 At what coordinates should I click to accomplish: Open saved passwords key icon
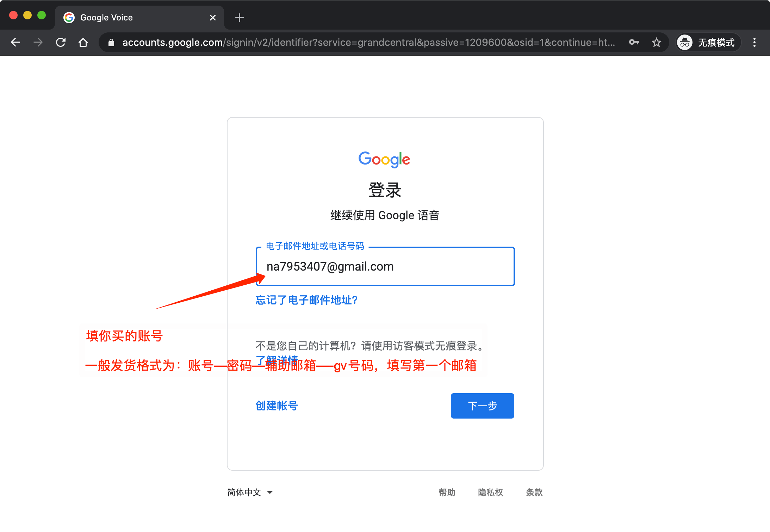(634, 42)
